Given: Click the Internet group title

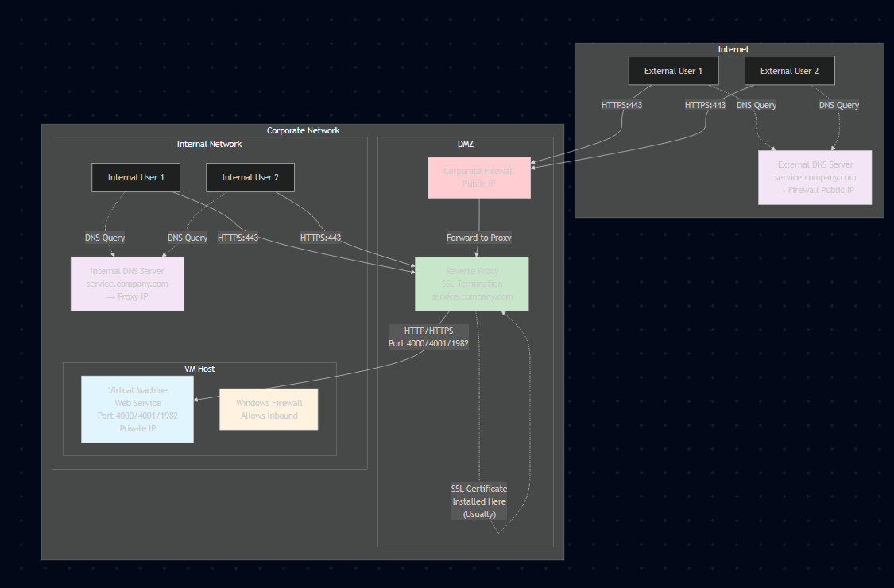Looking at the screenshot, I should (733, 49).
